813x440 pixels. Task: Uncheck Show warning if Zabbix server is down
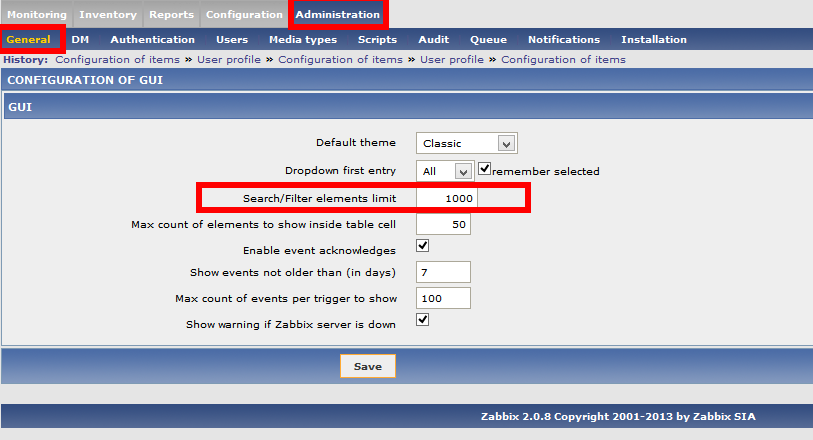423,320
